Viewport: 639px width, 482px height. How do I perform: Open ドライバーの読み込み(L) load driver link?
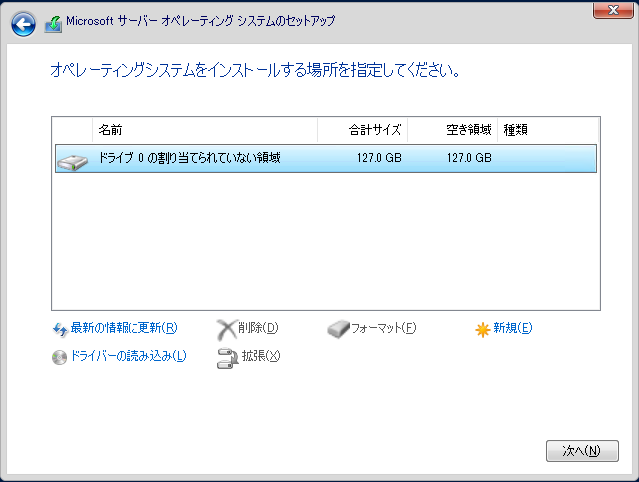coord(128,356)
